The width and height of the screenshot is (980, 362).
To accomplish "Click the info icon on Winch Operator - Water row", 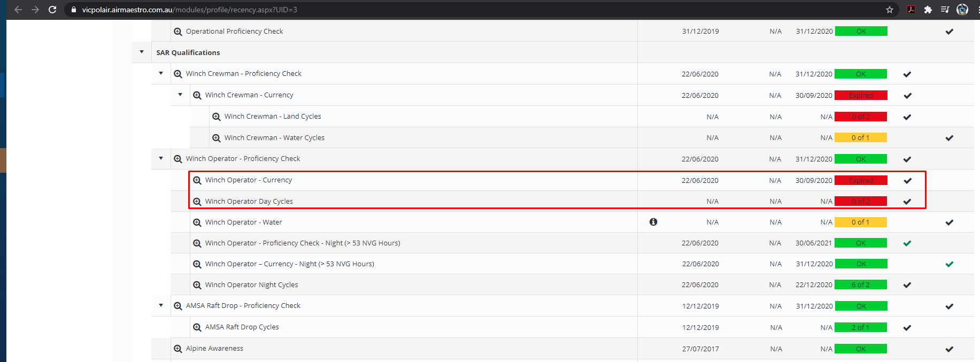I will 653,222.
